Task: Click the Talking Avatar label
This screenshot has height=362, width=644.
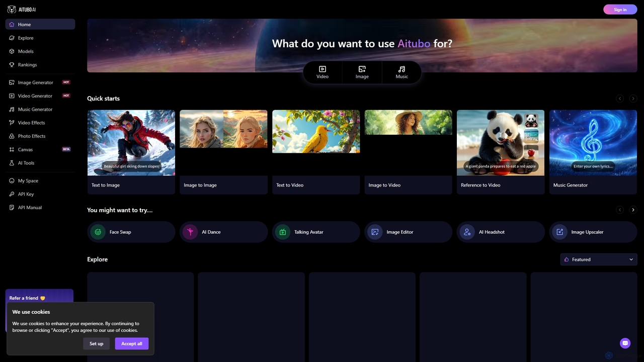Action: pyautogui.click(x=309, y=232)
